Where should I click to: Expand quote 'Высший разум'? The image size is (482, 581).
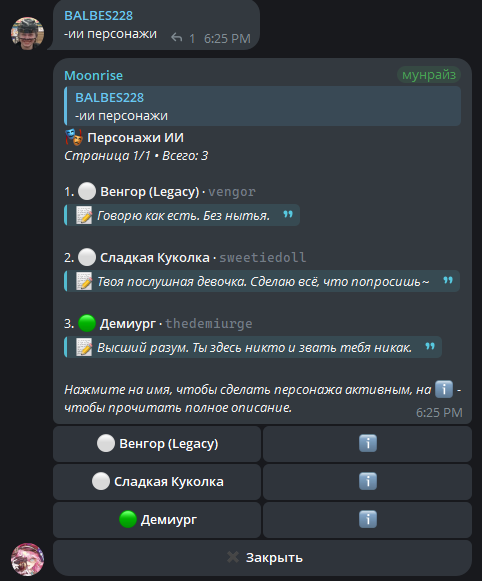pos(253,347)
